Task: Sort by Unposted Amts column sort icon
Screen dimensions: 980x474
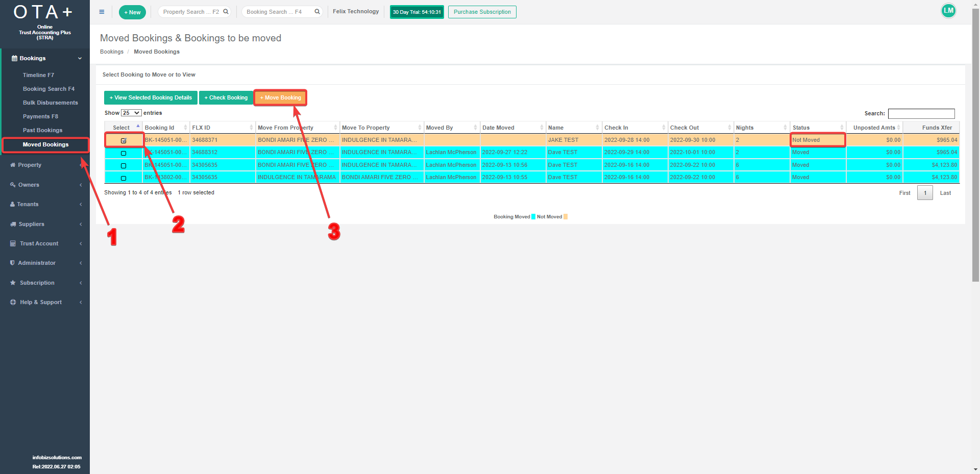Action: 898,128
